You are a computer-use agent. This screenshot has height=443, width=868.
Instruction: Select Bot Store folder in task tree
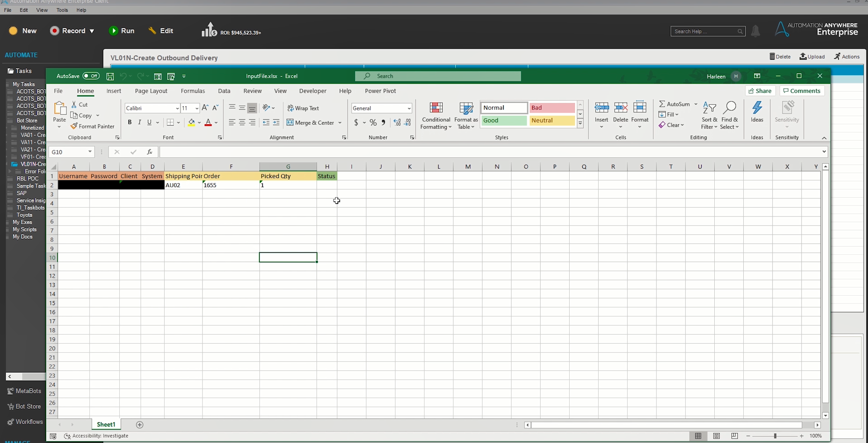pyautogui.click(x=27, y=121)
